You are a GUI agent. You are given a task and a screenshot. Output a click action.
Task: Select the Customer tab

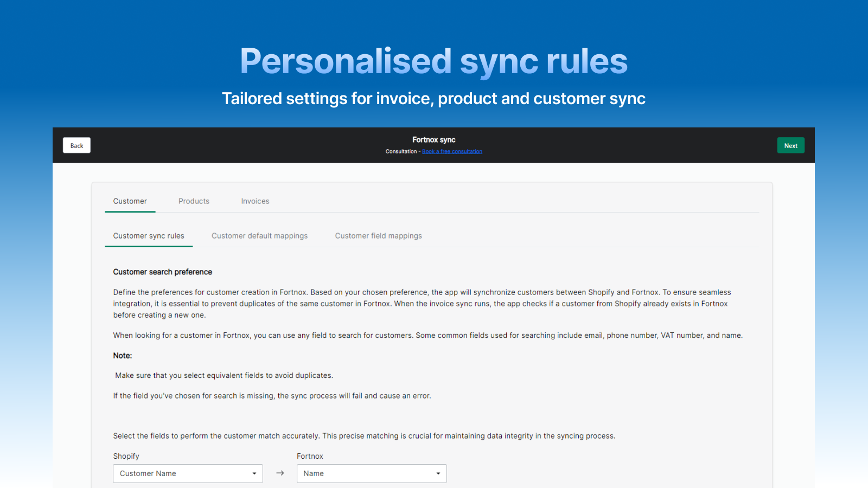[x=130, y=201]
